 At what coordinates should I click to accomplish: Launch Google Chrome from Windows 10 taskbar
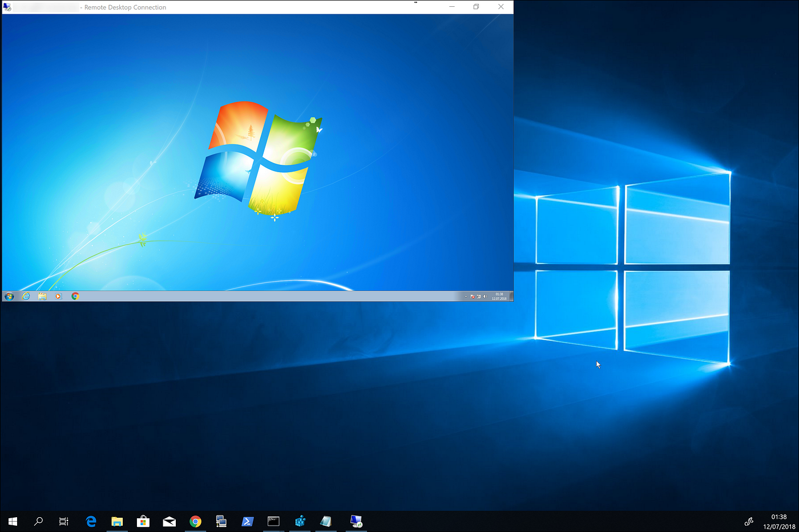pyautogui.click(x=195, y=521)
